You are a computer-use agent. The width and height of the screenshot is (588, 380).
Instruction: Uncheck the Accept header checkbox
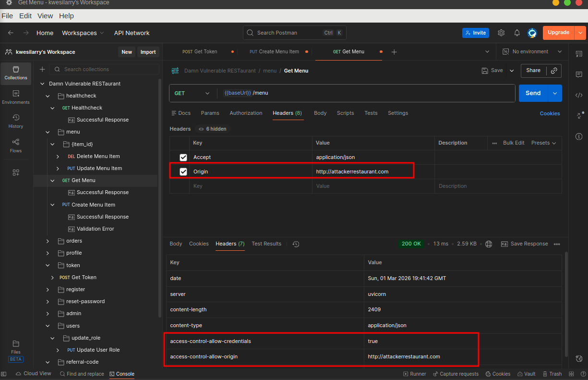183,157
